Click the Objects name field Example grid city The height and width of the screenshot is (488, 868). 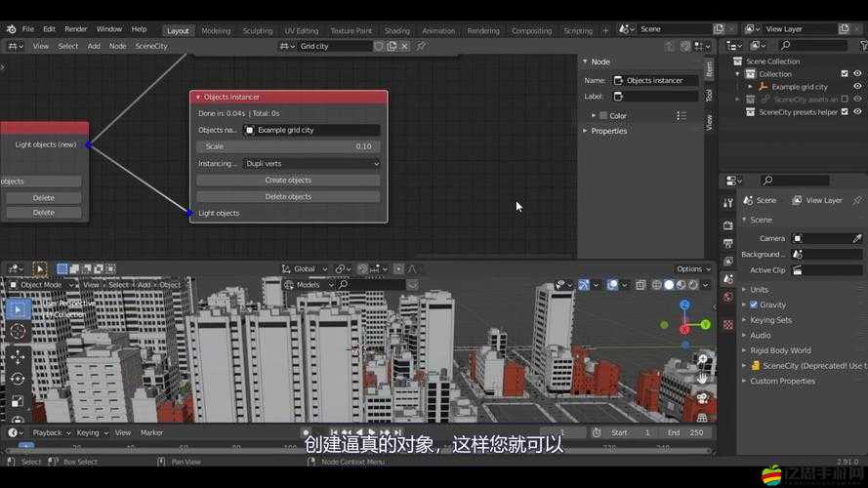(311, 130)
